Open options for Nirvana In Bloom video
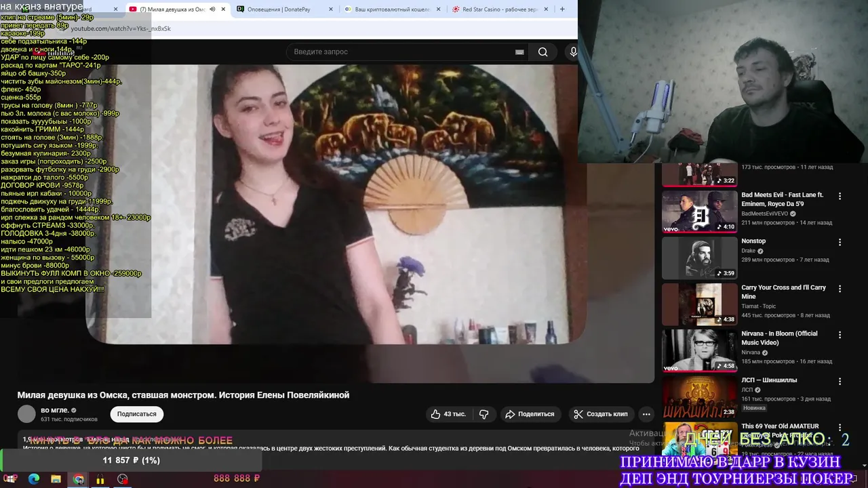This screenshot has height=488, width=868. click(840, 335)
